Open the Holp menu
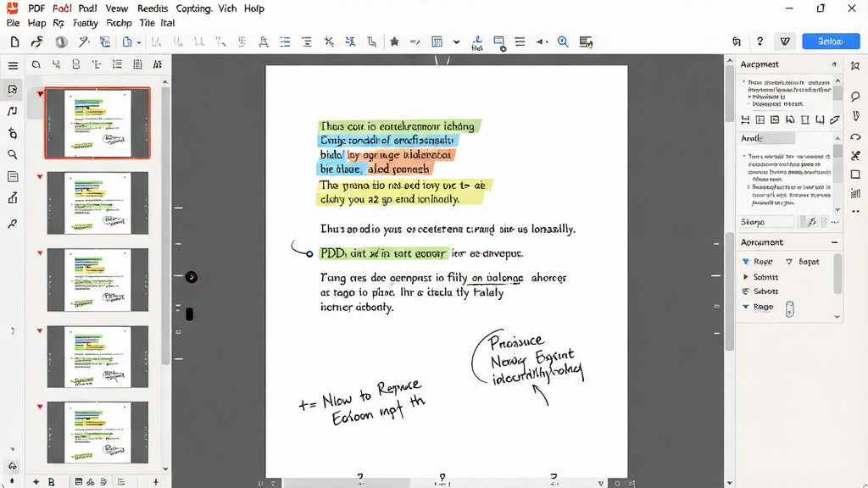 (x=254, y=8)
